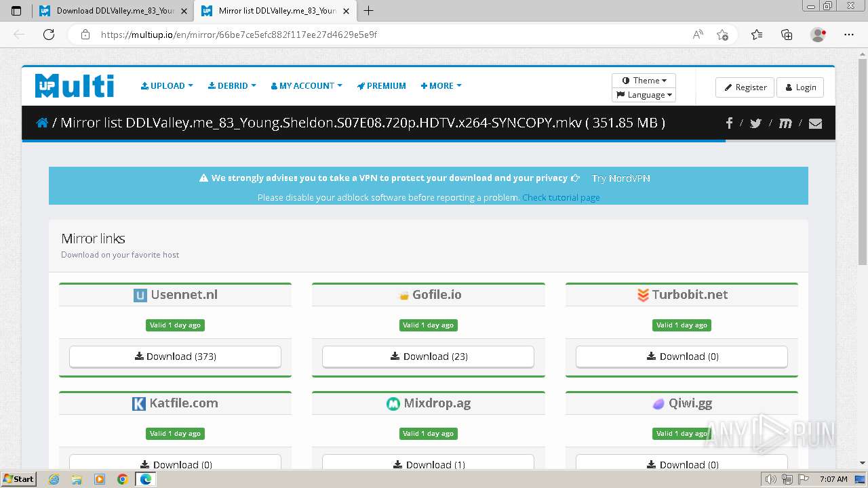The height and width of the screenshot is (488, 868).
Task: Download from Usennet.nl (373)
Action: coord(175,357)
